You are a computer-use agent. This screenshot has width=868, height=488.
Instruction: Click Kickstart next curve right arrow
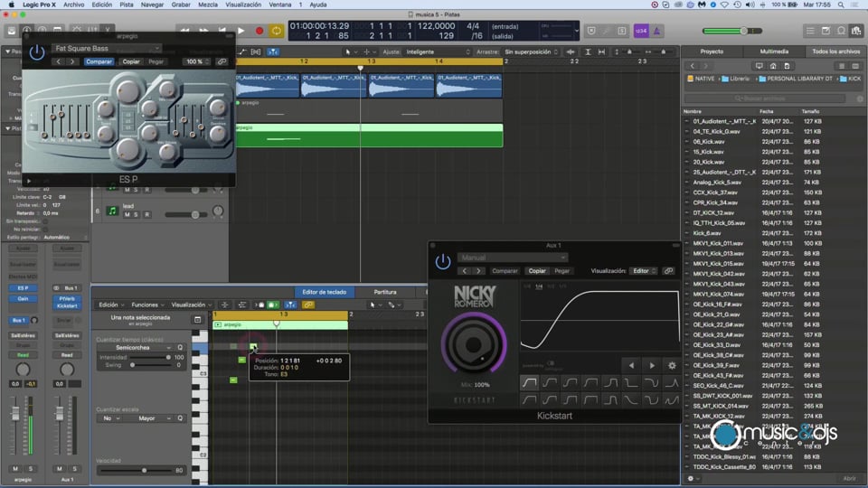coord(652,365)
